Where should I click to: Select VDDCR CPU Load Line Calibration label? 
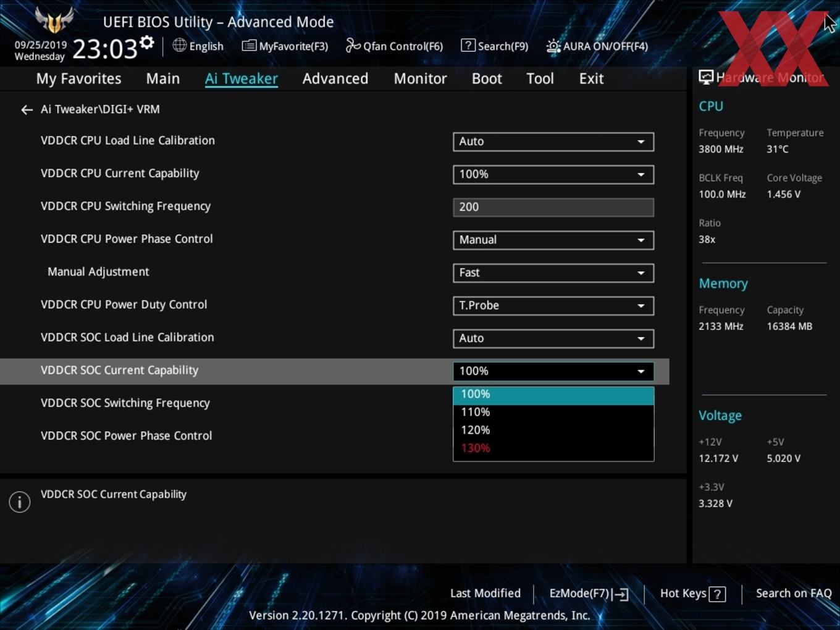coord(128,140)
